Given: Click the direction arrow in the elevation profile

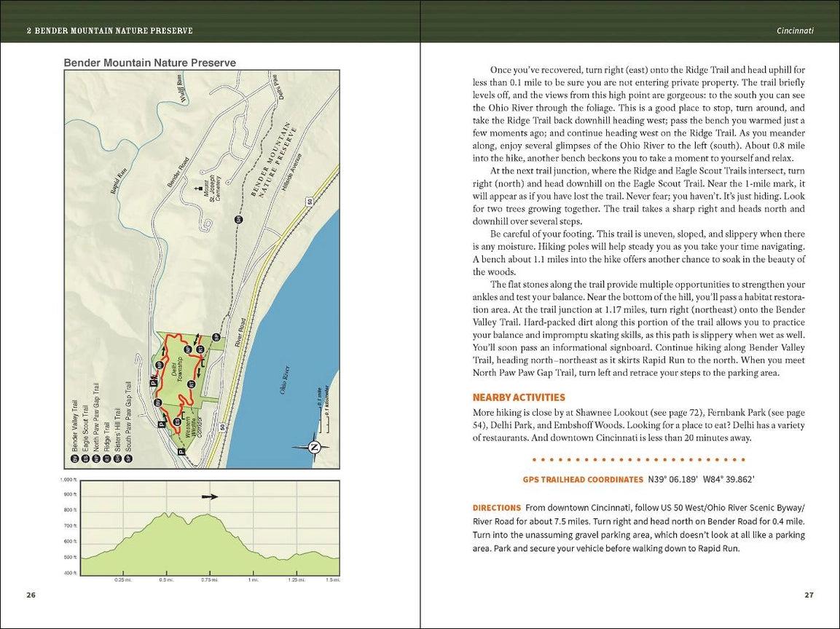Looking at the screenshot, I should (210, 496).
